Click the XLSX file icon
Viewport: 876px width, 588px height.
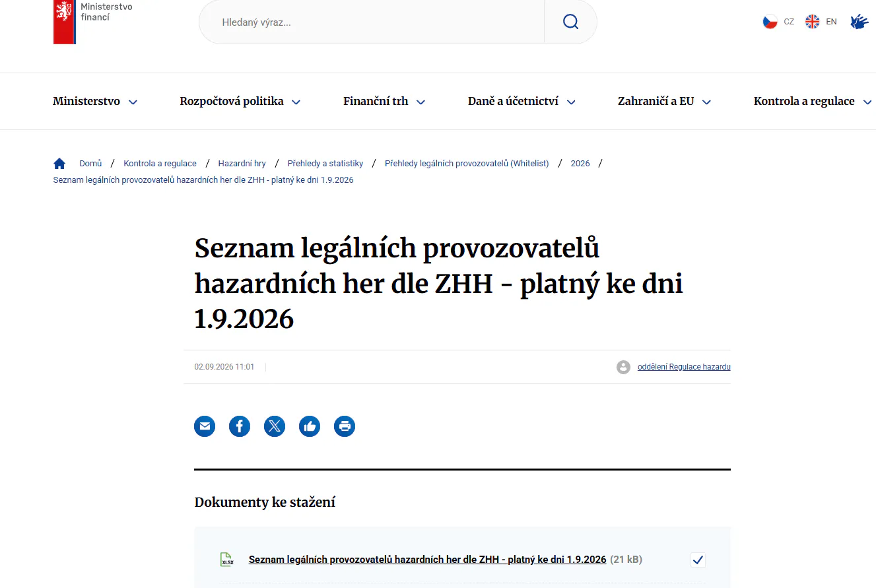pos(227,560)
